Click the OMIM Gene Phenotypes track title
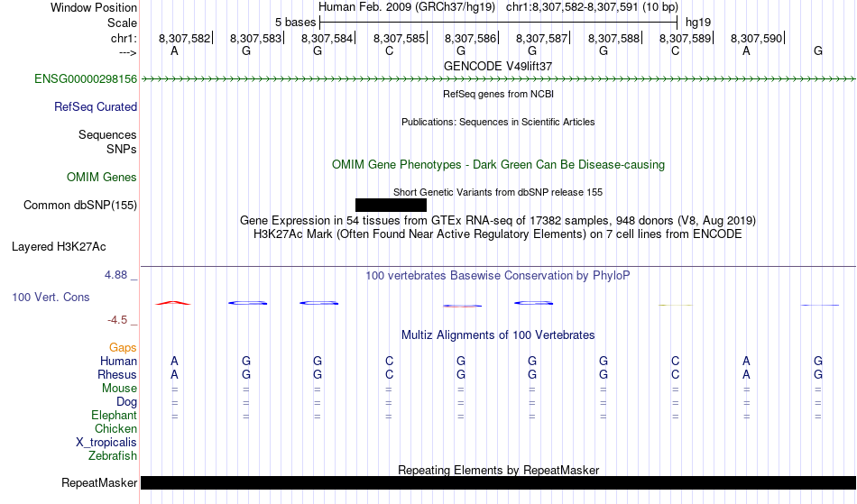 coord(499,165)
